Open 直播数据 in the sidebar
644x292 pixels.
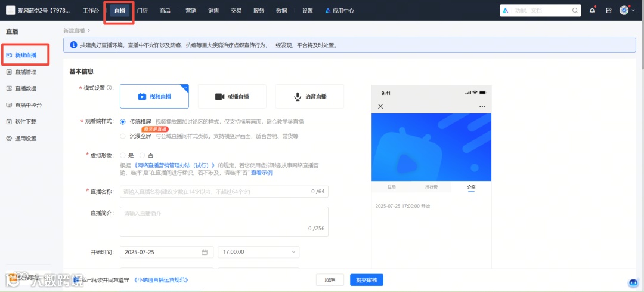pos(26,88)
